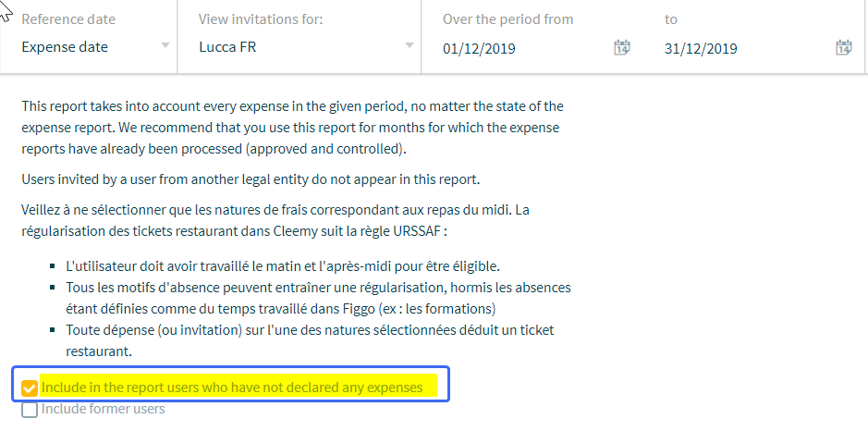Viewport: 868px width, 431px height.
Task: Click the 'Reference date' field label
Action: (68, 19)
